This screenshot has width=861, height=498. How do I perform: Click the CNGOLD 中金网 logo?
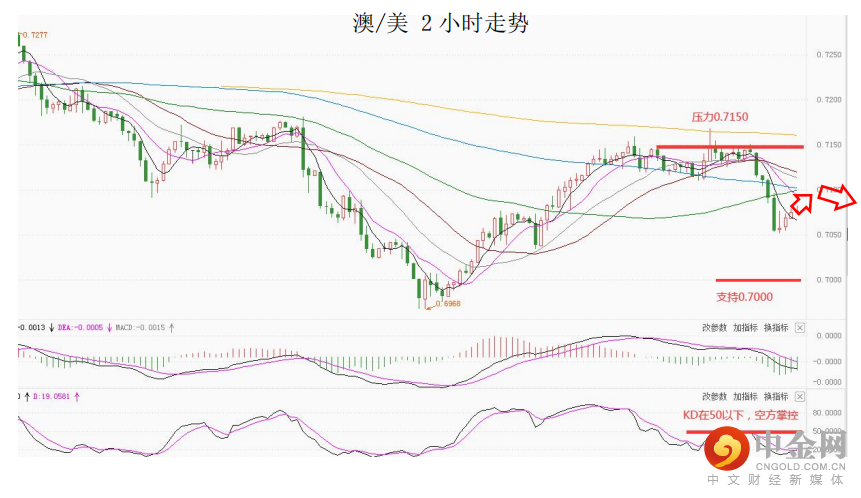tap(775, 453)
